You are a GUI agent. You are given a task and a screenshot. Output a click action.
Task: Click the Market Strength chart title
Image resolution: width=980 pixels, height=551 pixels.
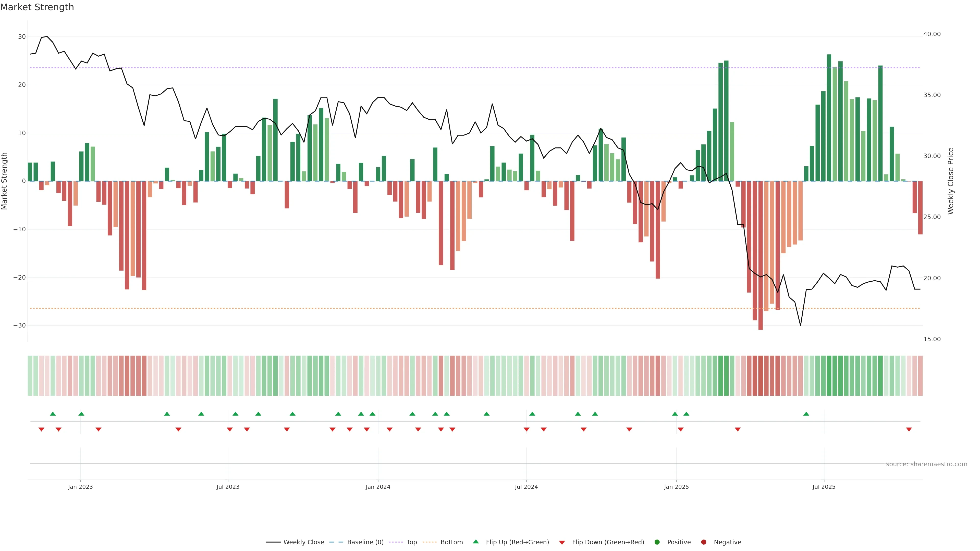tap(37, 7)
